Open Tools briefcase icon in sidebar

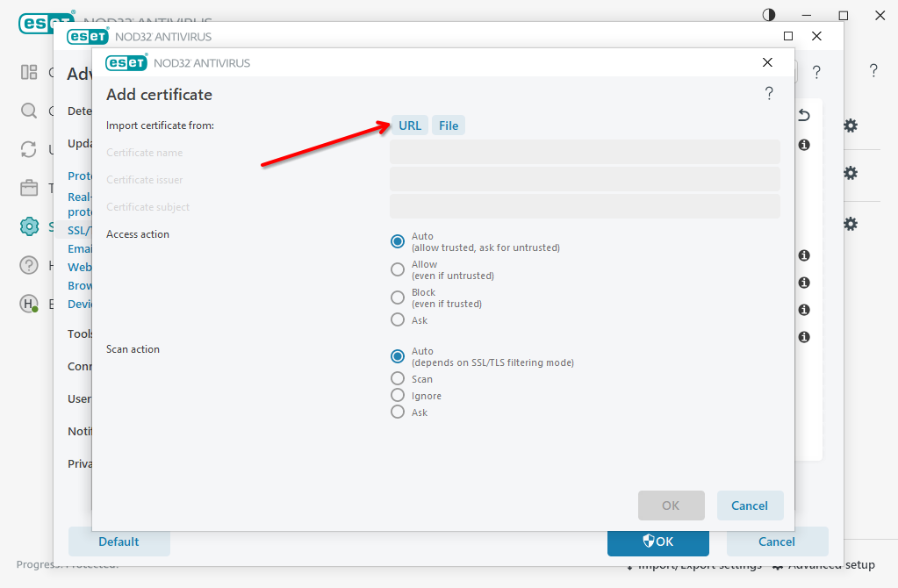click(x=29, y=188)
